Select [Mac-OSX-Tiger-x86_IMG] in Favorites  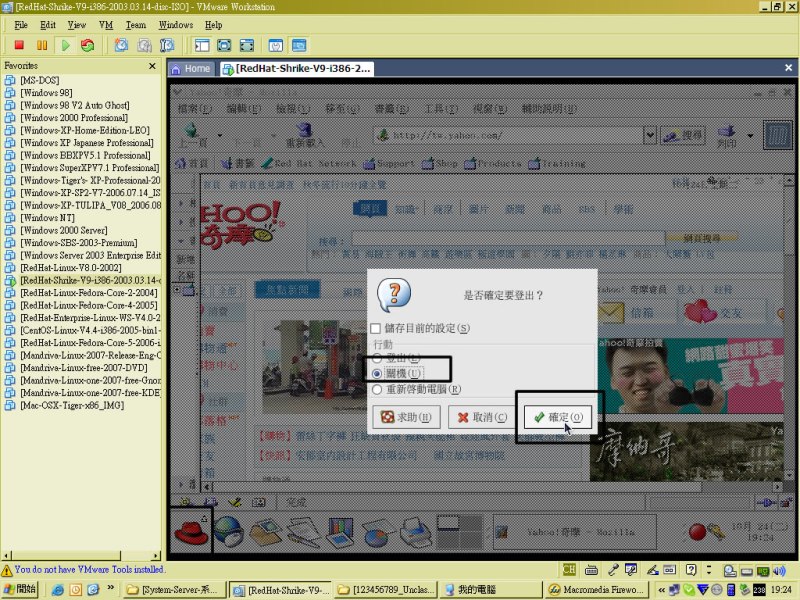[72, 406]
